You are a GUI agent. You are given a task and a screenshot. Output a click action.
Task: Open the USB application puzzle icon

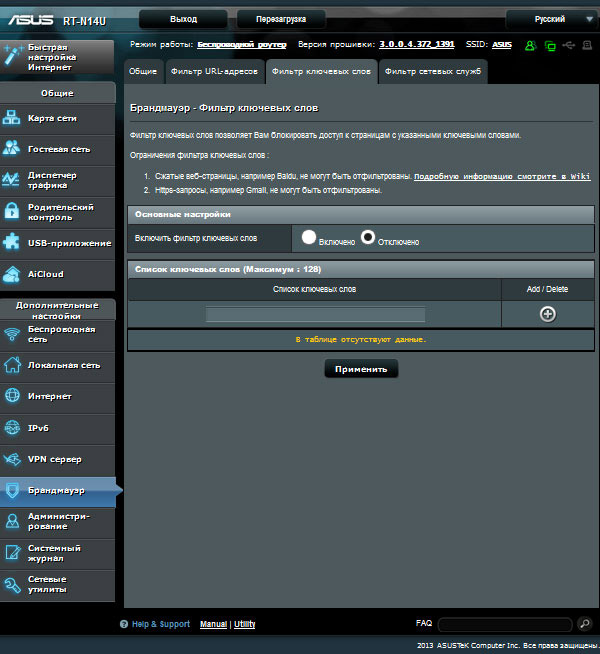[13, 242]
